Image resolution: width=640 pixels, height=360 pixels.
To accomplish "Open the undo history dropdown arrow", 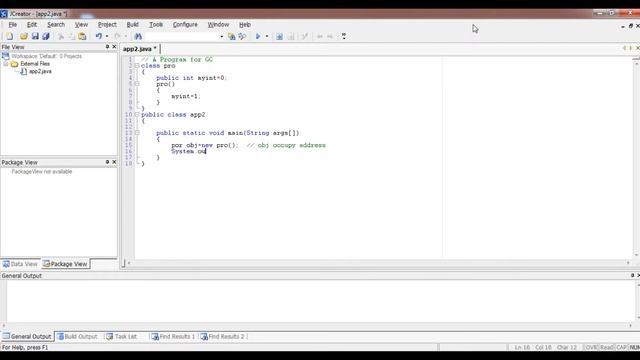I will [107, 36].
